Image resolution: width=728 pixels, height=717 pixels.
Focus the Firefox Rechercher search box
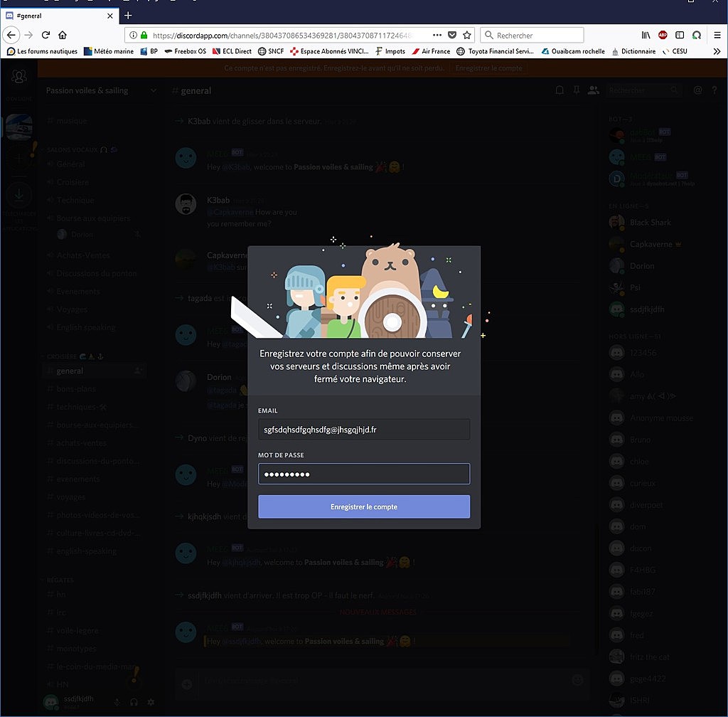532,36
